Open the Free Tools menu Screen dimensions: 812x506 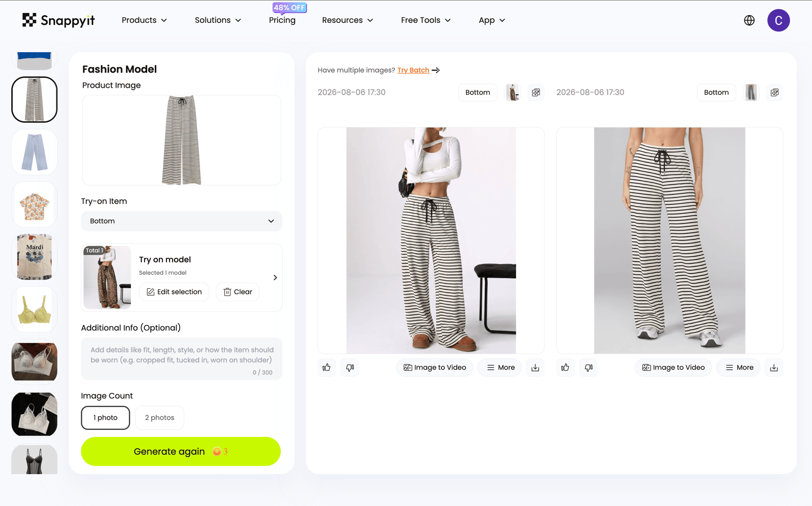[426, 20]
